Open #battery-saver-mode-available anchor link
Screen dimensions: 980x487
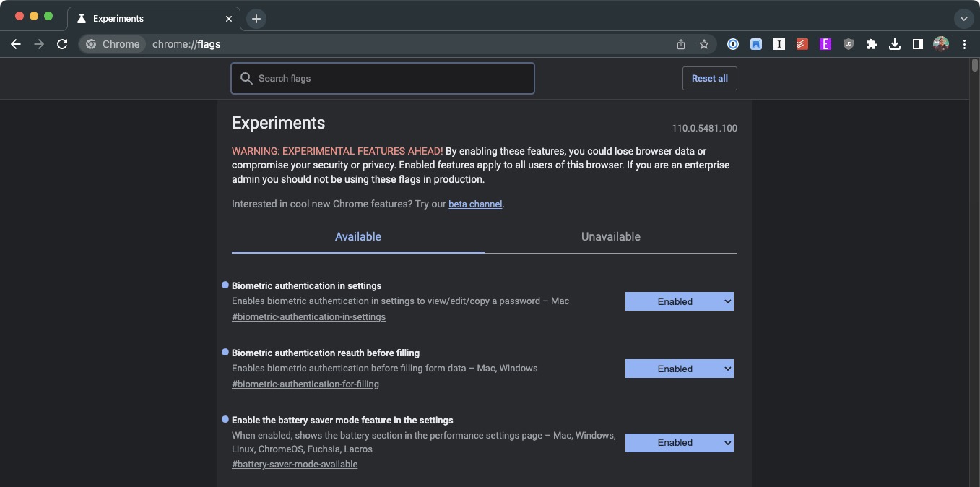point(295,465)
